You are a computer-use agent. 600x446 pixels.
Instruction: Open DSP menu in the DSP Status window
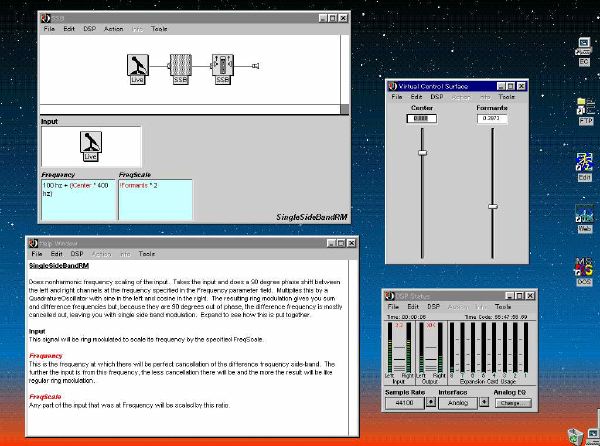(433, 304)
